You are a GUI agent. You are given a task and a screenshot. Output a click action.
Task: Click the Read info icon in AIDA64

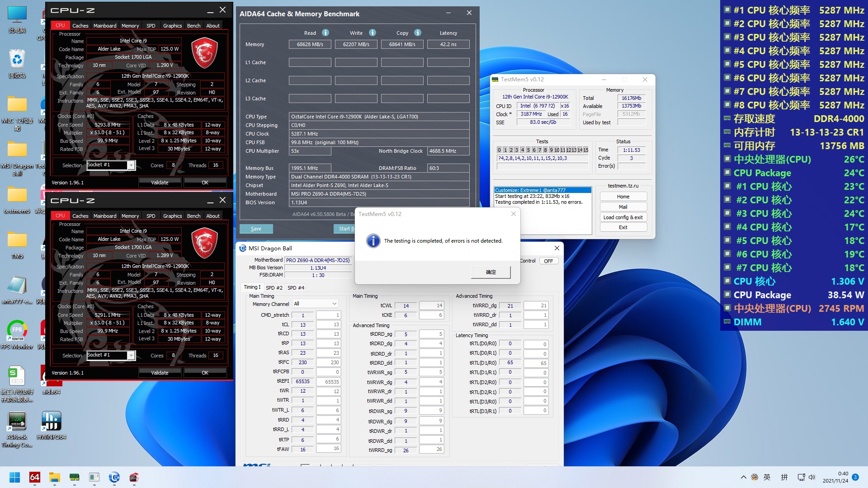[325, 33]
